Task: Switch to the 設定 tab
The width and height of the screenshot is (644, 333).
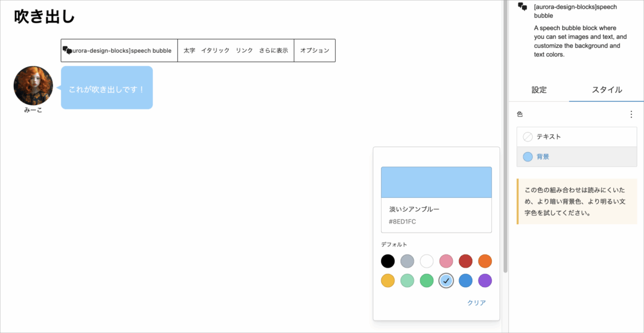Action: pyautogui.click(x=539, y=90)
